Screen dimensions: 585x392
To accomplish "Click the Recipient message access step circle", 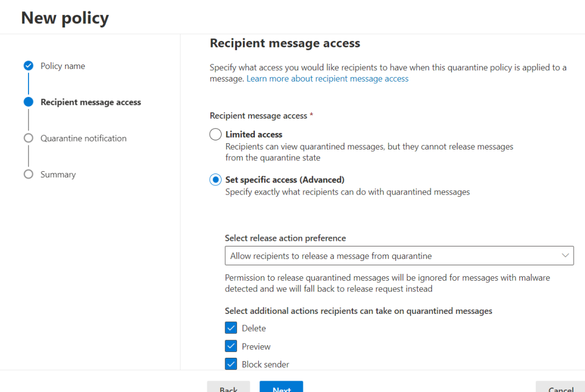I will tap(29, 102).
